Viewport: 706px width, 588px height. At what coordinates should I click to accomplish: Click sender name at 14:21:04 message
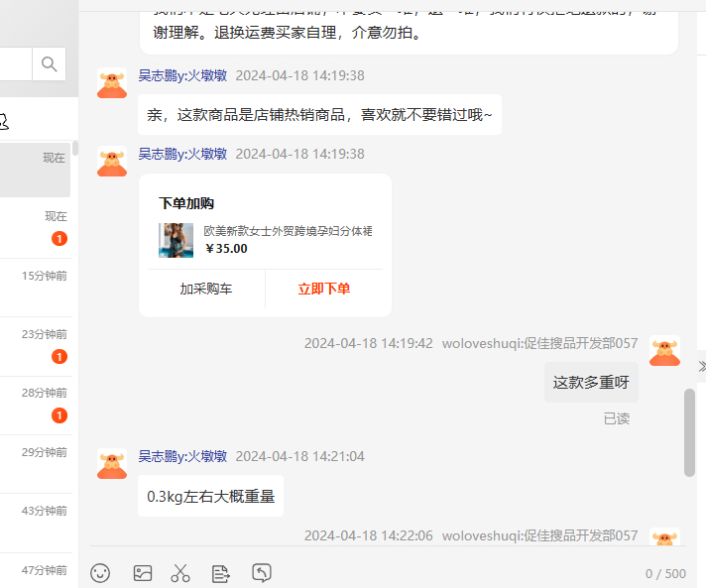click(182, 456)
